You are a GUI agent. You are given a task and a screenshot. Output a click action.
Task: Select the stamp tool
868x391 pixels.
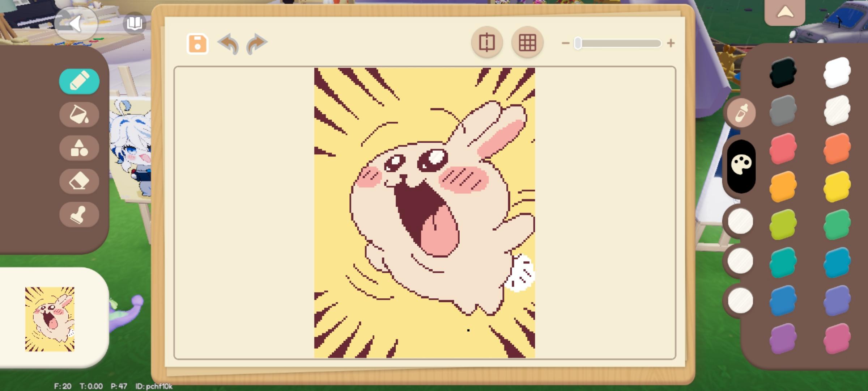79,215
